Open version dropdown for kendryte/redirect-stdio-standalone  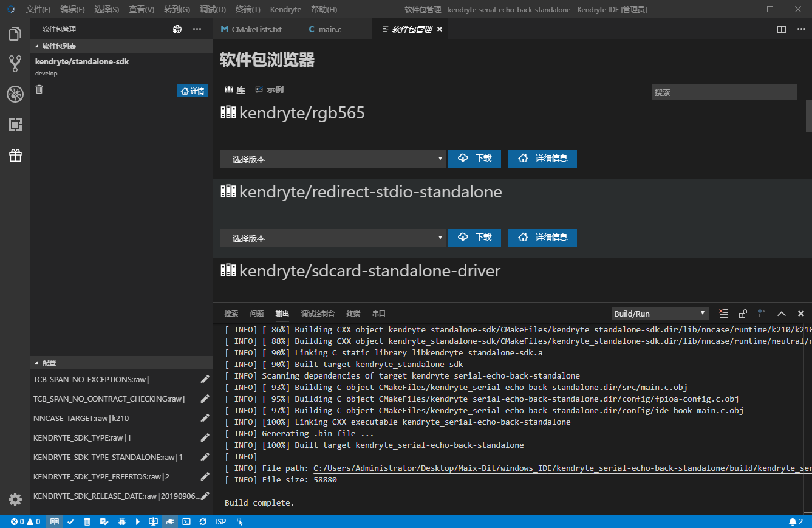click(x=333, y=238)
